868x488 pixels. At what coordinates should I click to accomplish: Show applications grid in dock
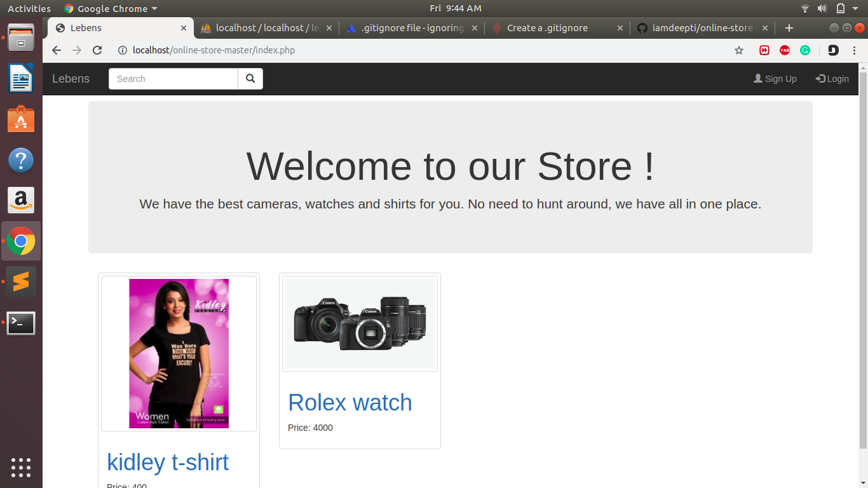tap(21, 467)
